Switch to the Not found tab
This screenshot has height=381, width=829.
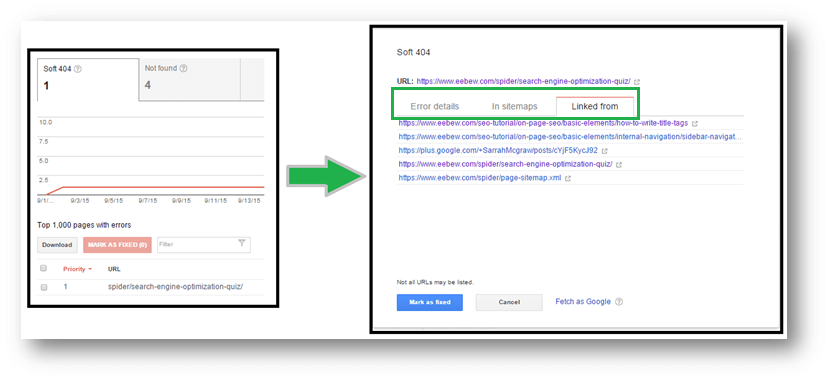tap(189, 79)
